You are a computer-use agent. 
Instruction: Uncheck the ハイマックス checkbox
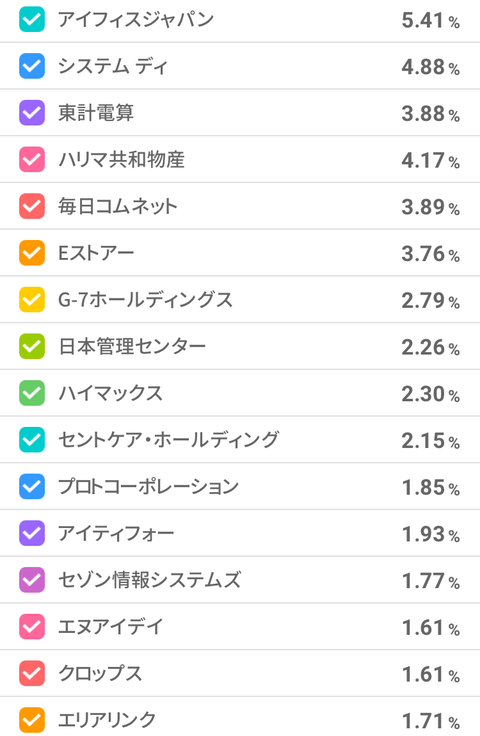(32, 393)
